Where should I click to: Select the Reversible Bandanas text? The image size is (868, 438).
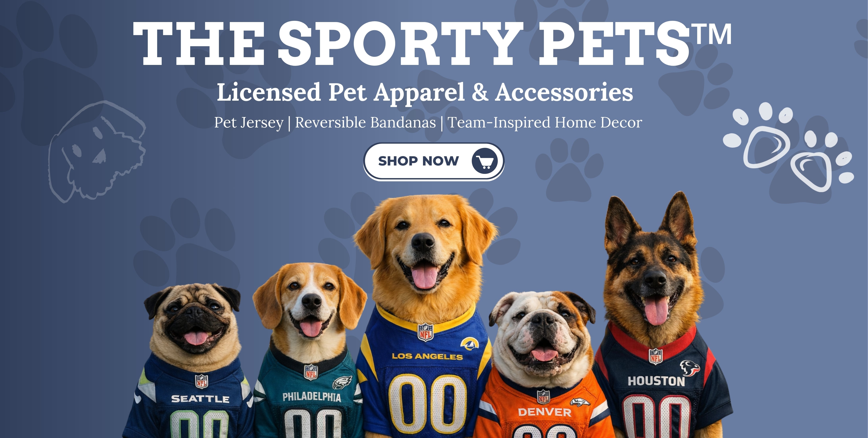(365, 122)
